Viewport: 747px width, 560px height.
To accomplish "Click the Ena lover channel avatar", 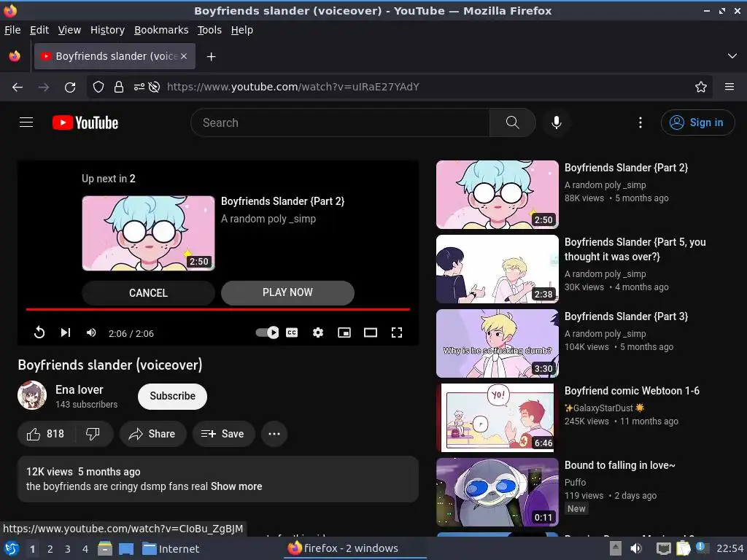I will (32, 395).
